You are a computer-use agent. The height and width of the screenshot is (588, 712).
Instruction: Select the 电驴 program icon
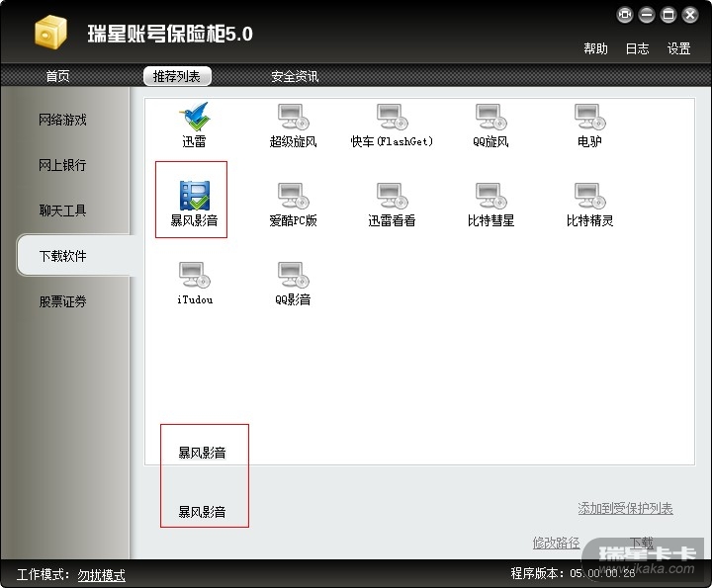(x=590, y=117)
